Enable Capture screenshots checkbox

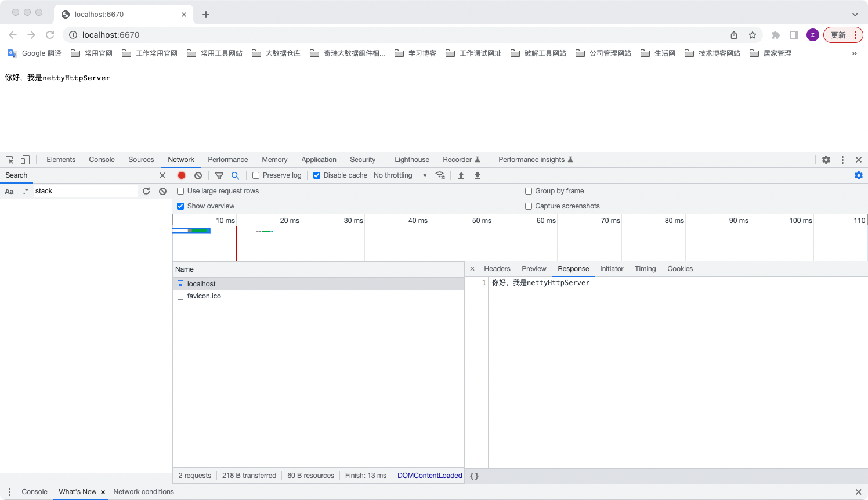pos(529,206)
